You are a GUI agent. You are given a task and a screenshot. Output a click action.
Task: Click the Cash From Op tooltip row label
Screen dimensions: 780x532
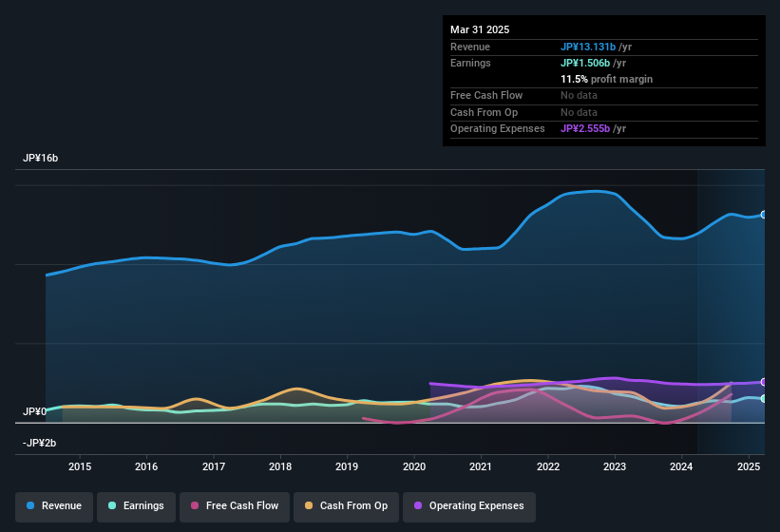(x=484, y=112)
